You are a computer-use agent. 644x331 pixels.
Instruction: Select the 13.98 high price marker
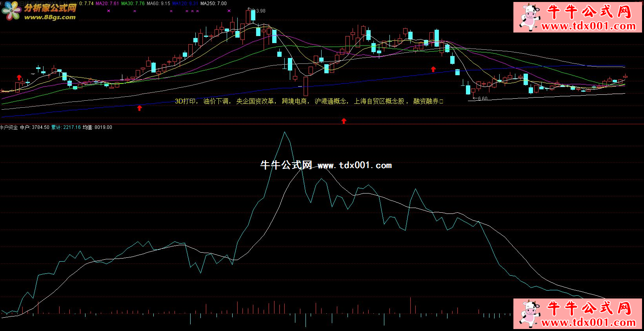pyautogui.click(x=260, y=11)
